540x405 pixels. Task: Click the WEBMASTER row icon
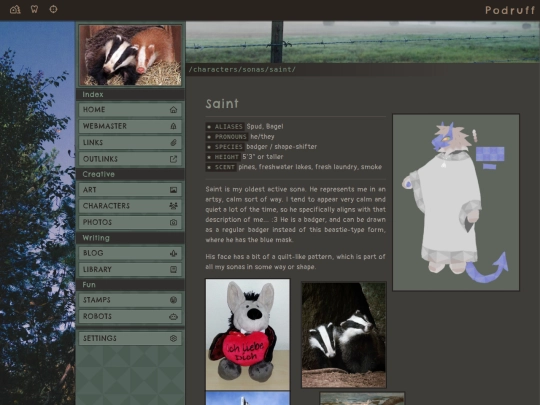click(173, 126)
